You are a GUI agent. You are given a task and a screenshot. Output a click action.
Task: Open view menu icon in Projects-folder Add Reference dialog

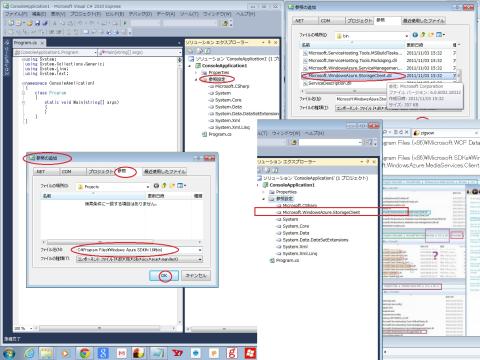[x=182, y=186]
